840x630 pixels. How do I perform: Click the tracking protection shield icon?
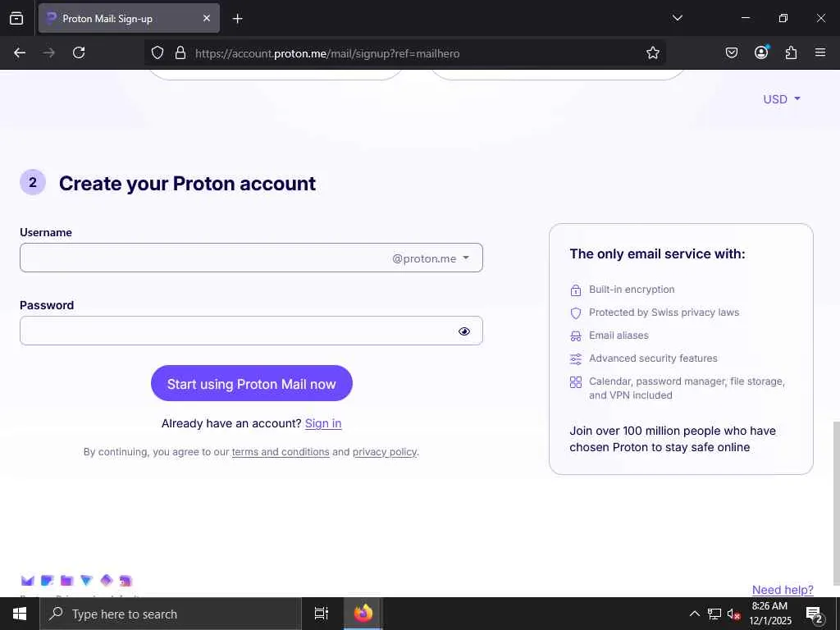pyautogui.click(x=157, y=53)
